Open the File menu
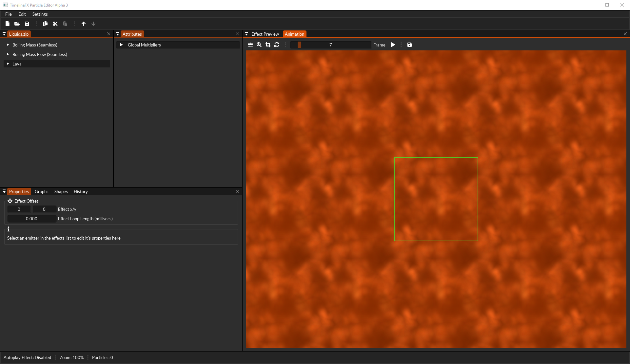This screenshot has height=364, width=630. pos(9,14)
